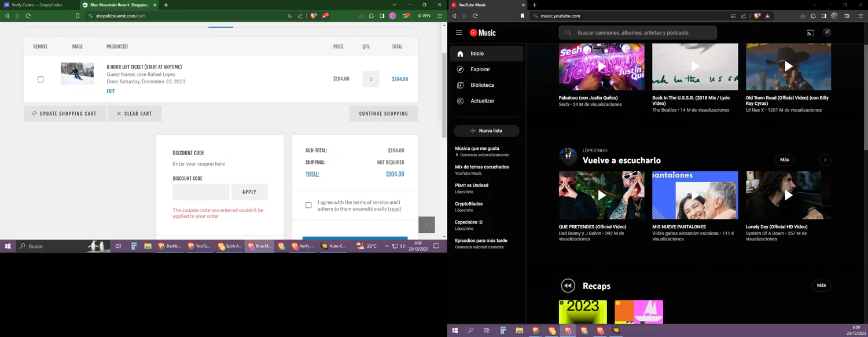Focus the Buscar canciones search field
Image resolution: width=868 pixels, height=337 pixels.
[638, 33]
